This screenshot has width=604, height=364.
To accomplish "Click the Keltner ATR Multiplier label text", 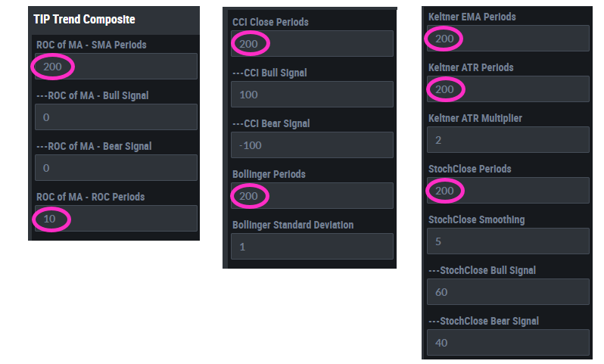I will point(475,119).
